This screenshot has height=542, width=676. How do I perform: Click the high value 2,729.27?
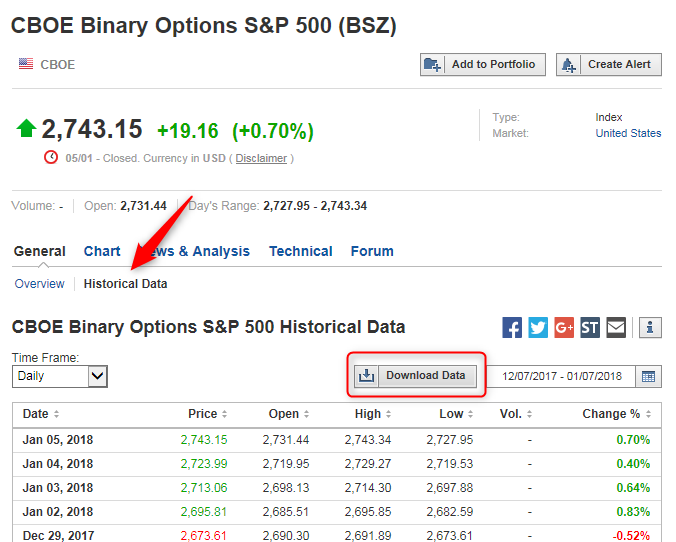pyautogui.click(x=368, y=464)
